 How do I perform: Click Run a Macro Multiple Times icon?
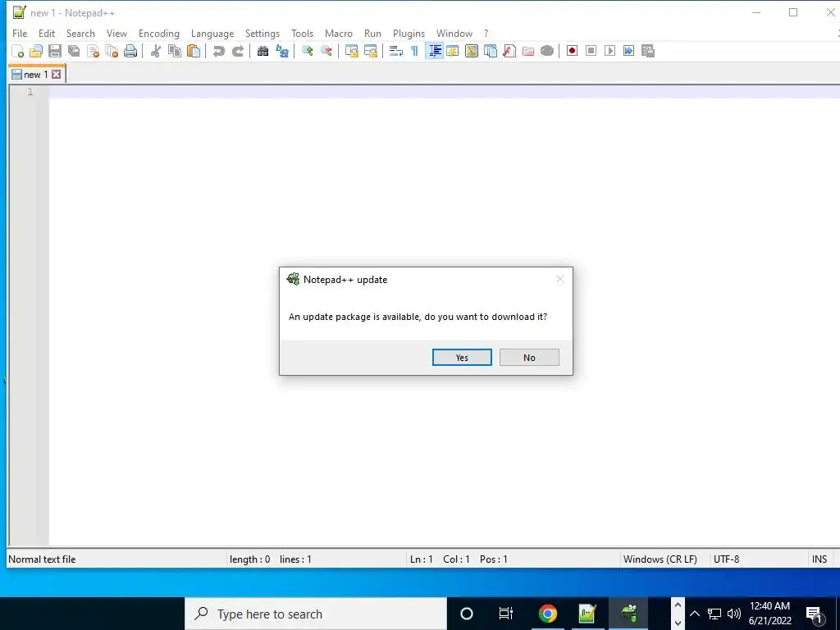[629, 51]
